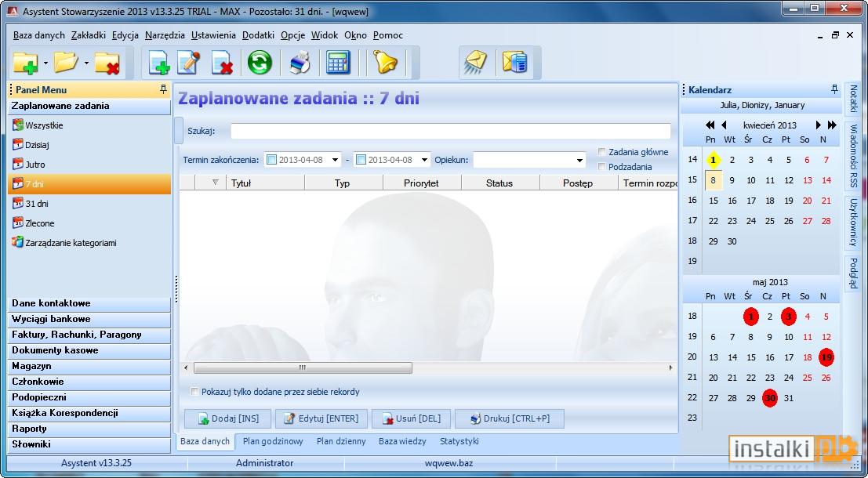Expand Wyciągi bankowe section
This screenshot has height=478, width=868.
pyautogui.click(x=89, y=319)
